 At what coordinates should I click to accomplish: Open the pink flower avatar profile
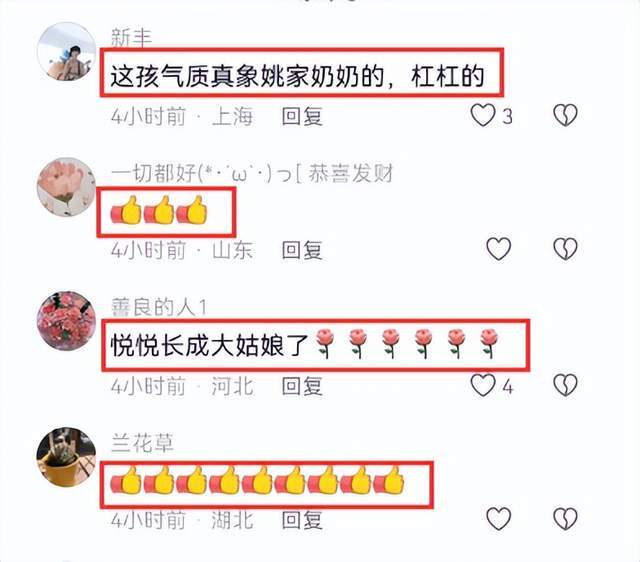[66, 187]
